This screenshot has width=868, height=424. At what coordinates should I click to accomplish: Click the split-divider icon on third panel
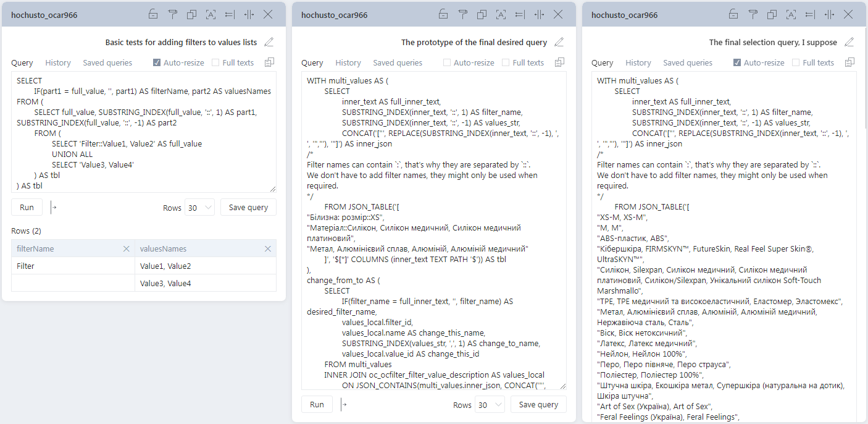tap(829, 14)
